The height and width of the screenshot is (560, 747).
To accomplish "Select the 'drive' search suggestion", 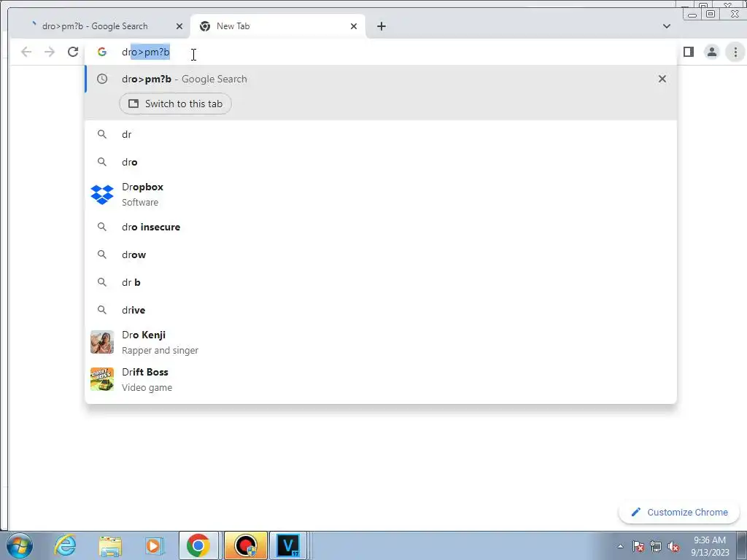I will pyautogui.click(x=381, y=310).
